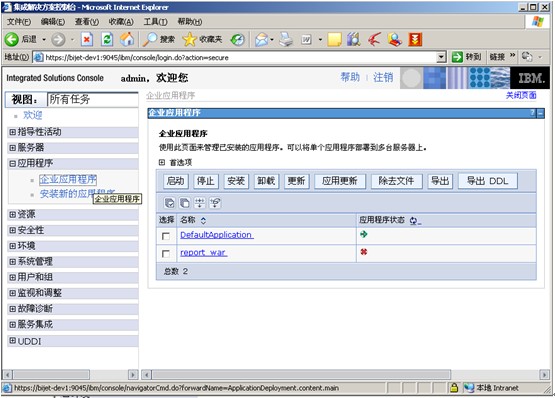Expand the 首选项 section
This screenshot has width=555, height=398.
pos(162,162)
